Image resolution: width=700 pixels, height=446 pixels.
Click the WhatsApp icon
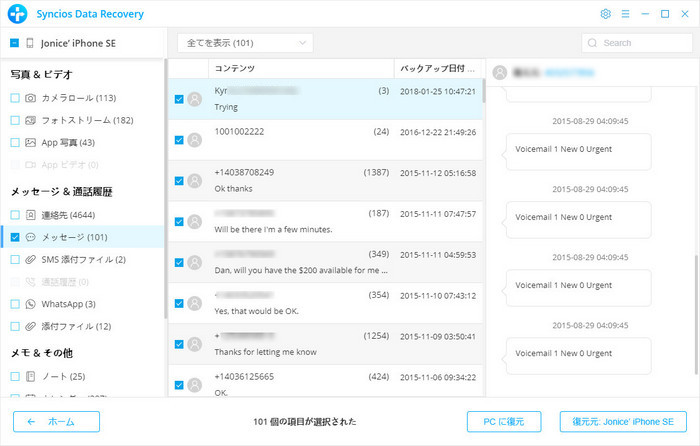(x=30, y=304)
